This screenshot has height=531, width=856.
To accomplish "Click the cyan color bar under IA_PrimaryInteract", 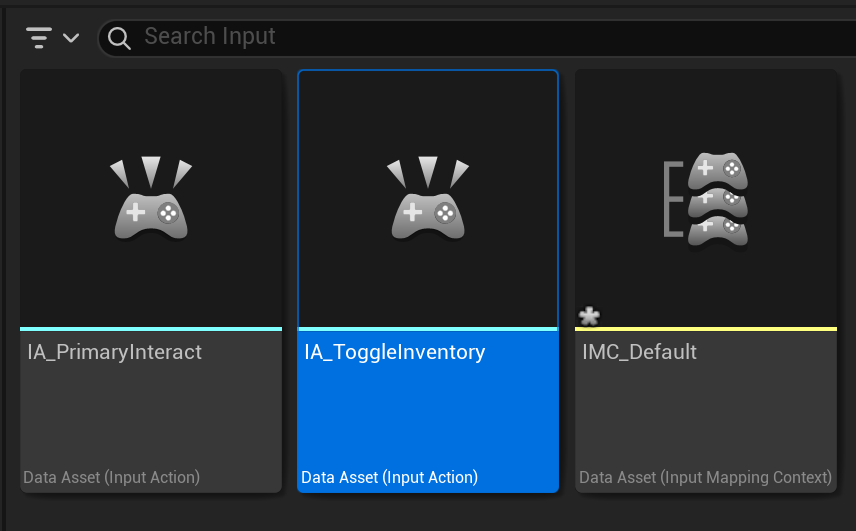I will 151,328.
